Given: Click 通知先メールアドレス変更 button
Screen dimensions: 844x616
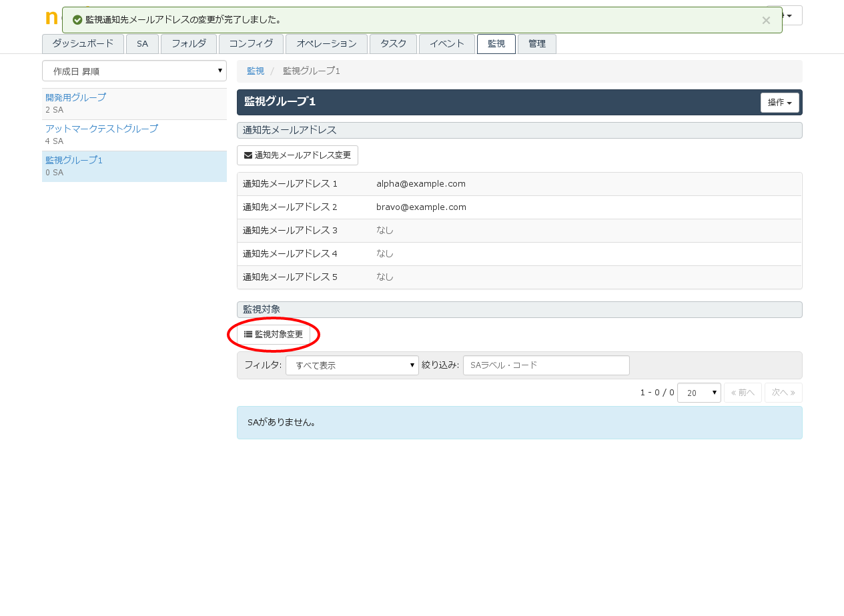Looking at the screenshot, I should [298, 155].
